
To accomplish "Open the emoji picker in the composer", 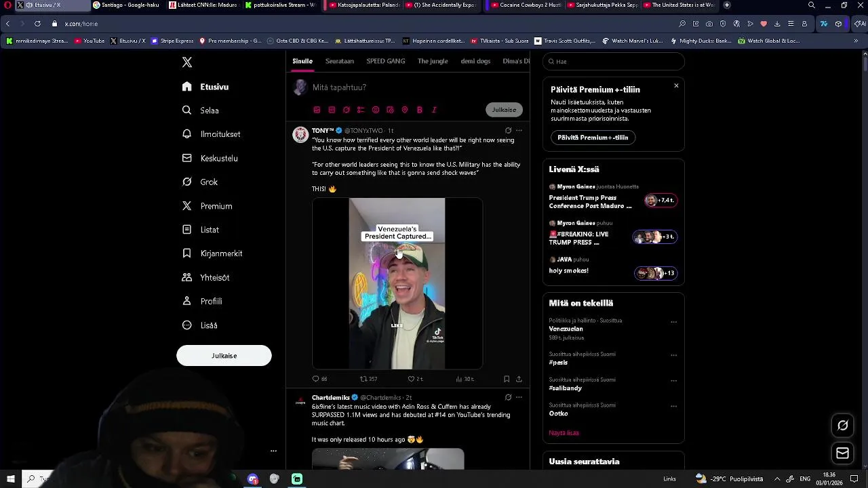I will coord(376,110).
